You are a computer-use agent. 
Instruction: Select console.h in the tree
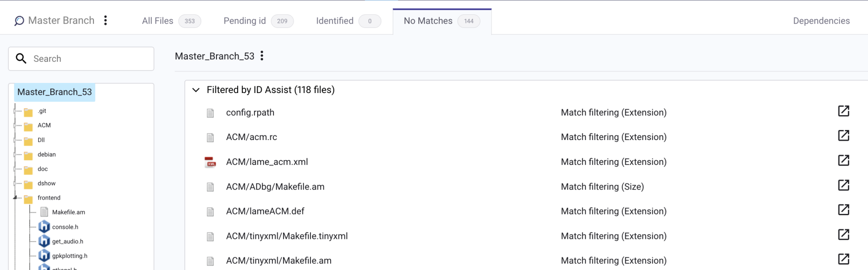(x=65, y=227)
